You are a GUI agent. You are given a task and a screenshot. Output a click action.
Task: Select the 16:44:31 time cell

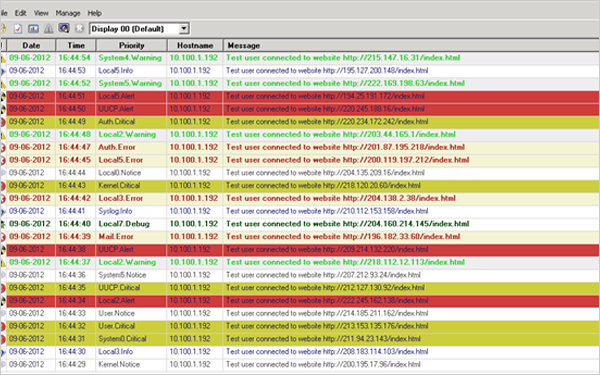(x=75, y=339)
